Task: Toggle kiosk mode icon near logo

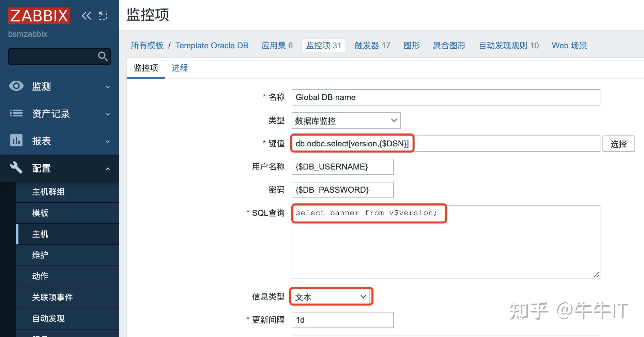Action: [x=103, y=16]
